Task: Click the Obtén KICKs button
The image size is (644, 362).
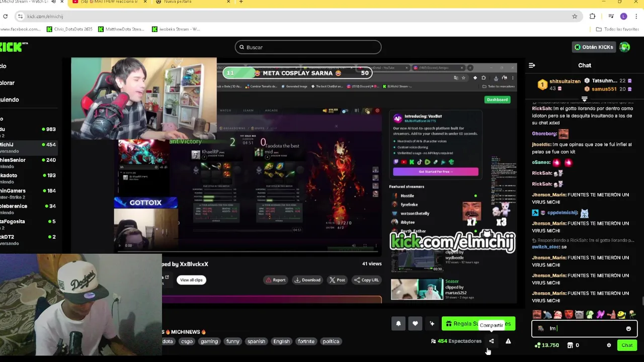Action: pos(594,47)
